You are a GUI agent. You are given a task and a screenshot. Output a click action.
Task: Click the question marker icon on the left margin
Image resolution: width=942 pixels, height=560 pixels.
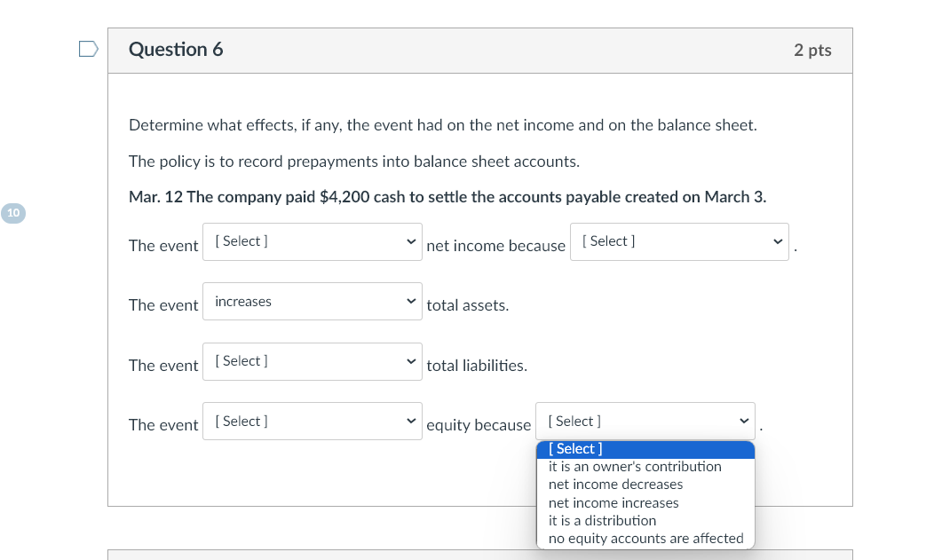88,49
